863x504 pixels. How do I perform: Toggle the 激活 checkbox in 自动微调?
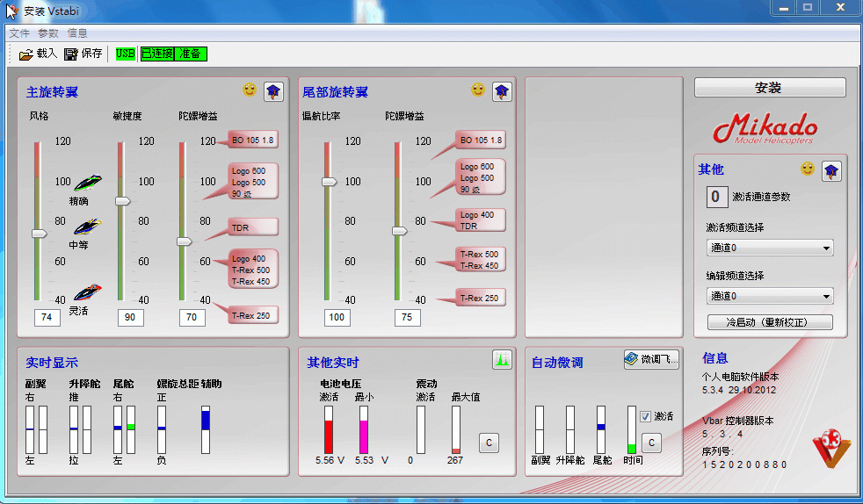[645, 416]
